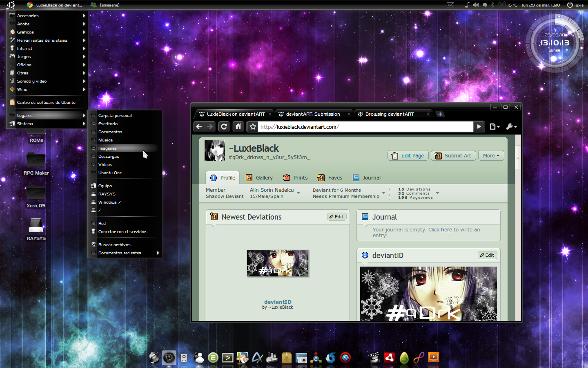Go to the home page via house icon
The image size is (588, 368).
[238, 127]
